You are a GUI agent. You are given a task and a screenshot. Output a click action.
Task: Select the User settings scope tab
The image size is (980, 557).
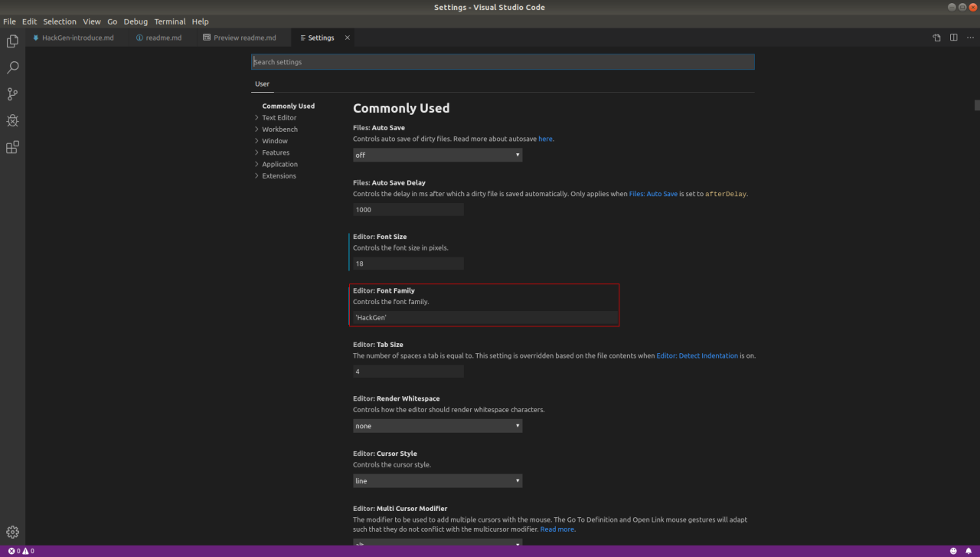tap(262, 84)
